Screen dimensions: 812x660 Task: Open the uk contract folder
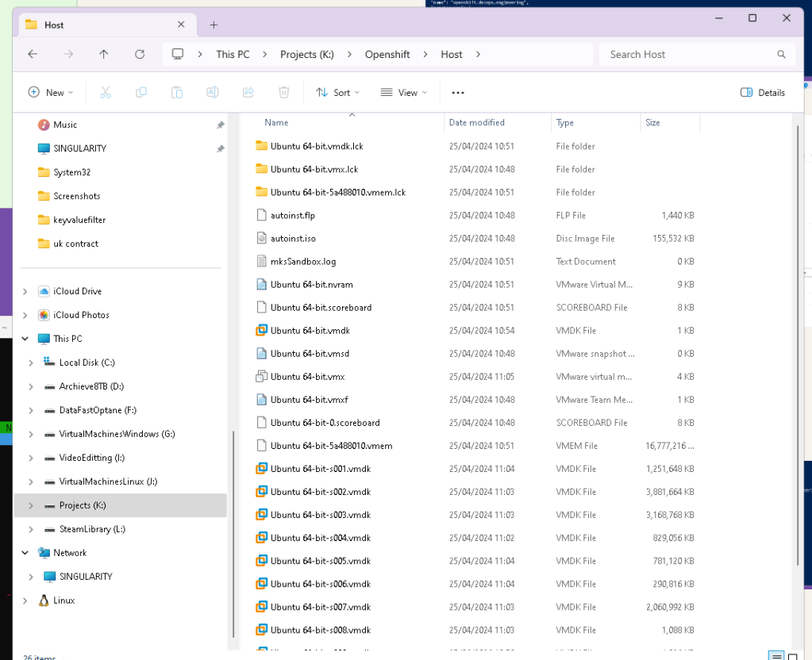[75, 244]
